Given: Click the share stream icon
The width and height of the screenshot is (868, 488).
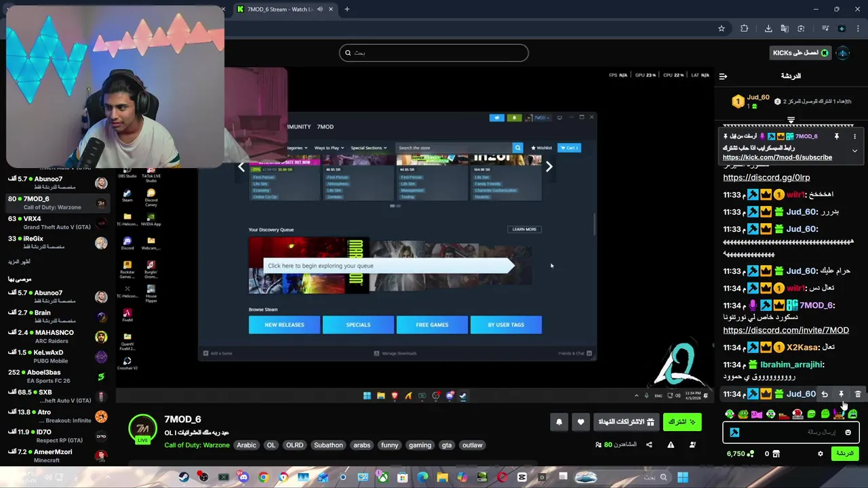Looking at the screenshot, I should [649, 445].
